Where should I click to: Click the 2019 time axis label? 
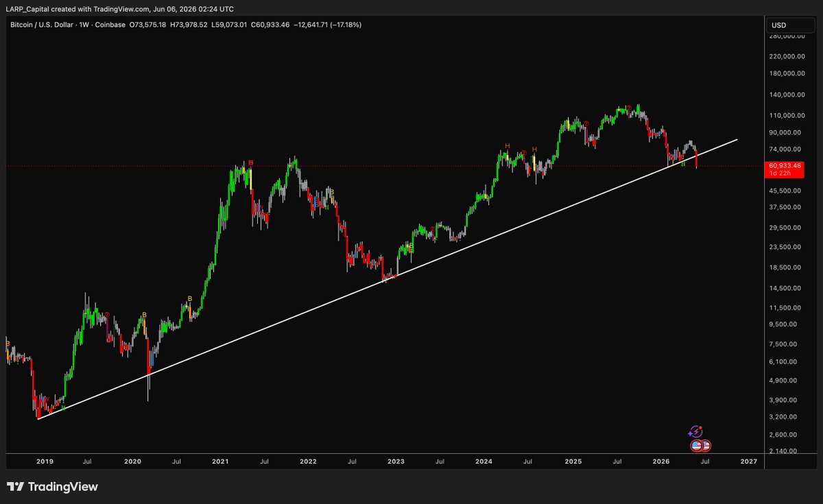tap(44, 462)
